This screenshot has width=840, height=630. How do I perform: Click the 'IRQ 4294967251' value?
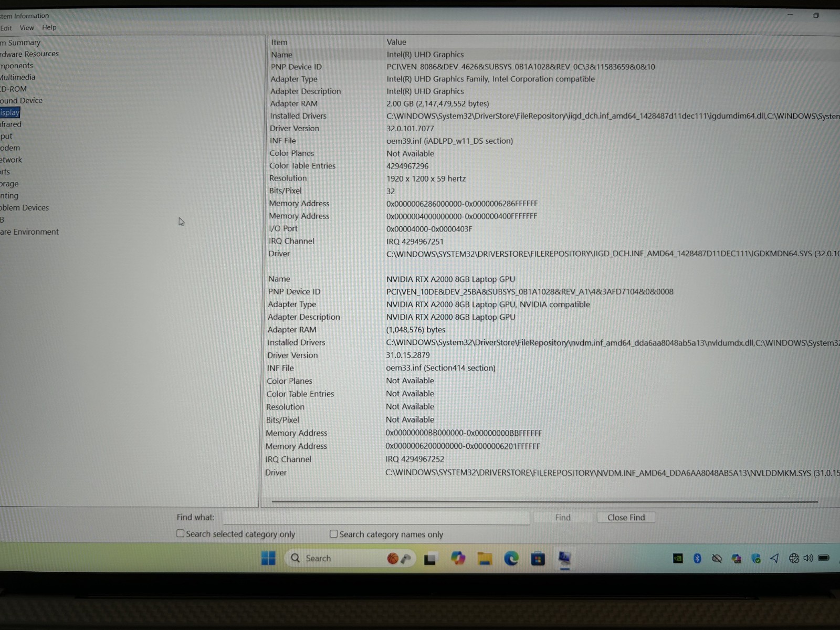tap(415, 241)
